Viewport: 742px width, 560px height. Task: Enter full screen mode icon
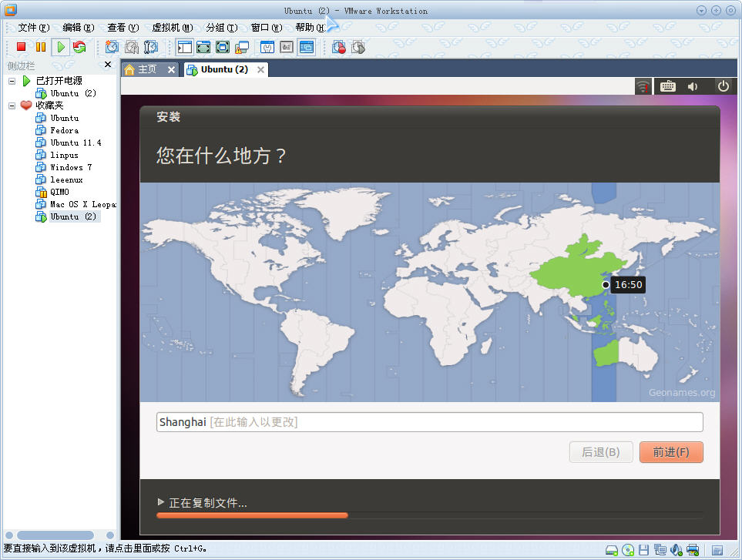(223, 47)
